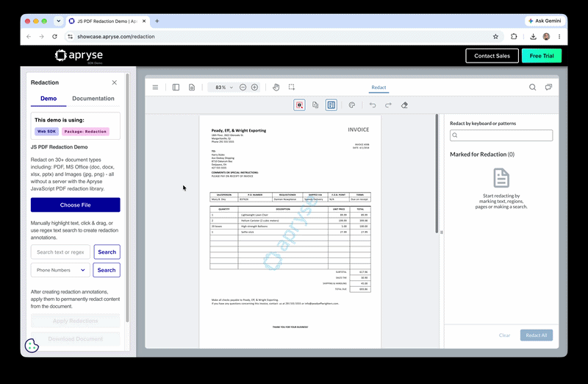Click the Choose File button

76,205
